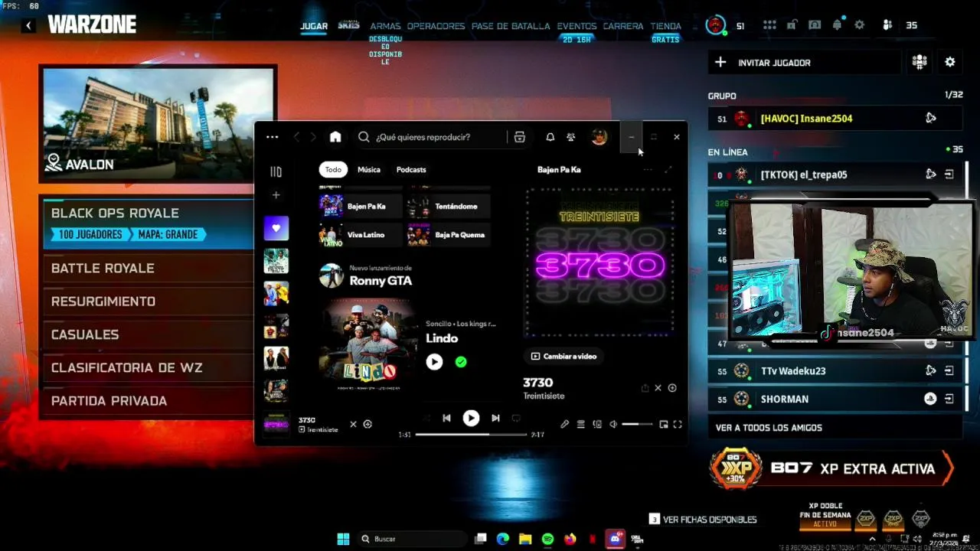Select PARTIDA PRIVADA mode
This screenshot has height=551, width=980.
click(x=147, y=401)
